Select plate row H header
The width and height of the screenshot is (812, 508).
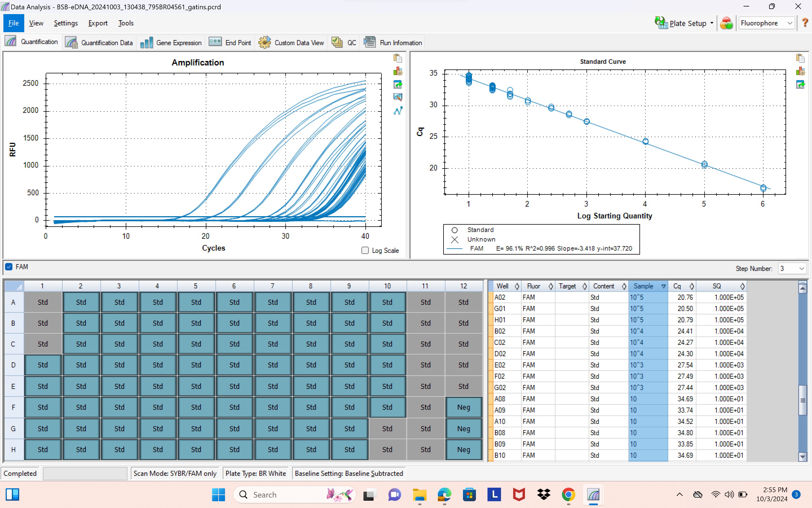pyautogui.click(x=14, y=450)
